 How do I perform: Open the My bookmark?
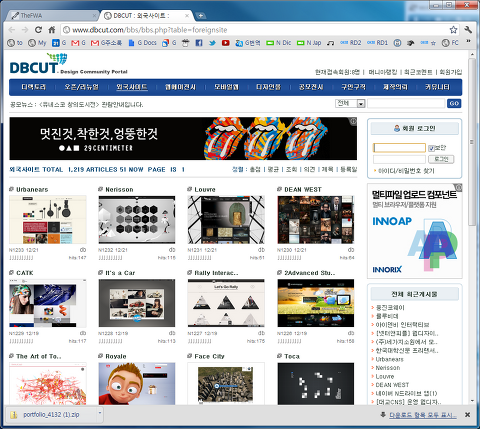pyautogui.click(x=37, y=43)
